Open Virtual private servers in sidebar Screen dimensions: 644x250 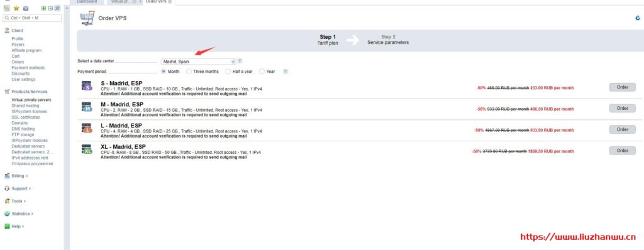point(31,100)
